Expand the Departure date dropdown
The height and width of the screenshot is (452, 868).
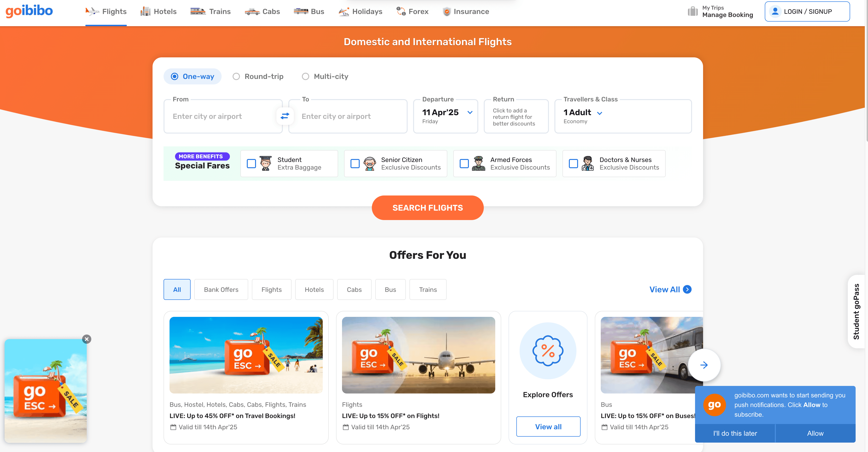[470, 113]
